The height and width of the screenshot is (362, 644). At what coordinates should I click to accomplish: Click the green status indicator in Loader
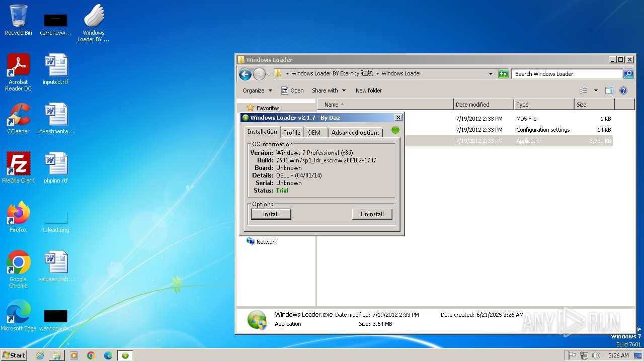pyautogui.click(x=395, y=130)
